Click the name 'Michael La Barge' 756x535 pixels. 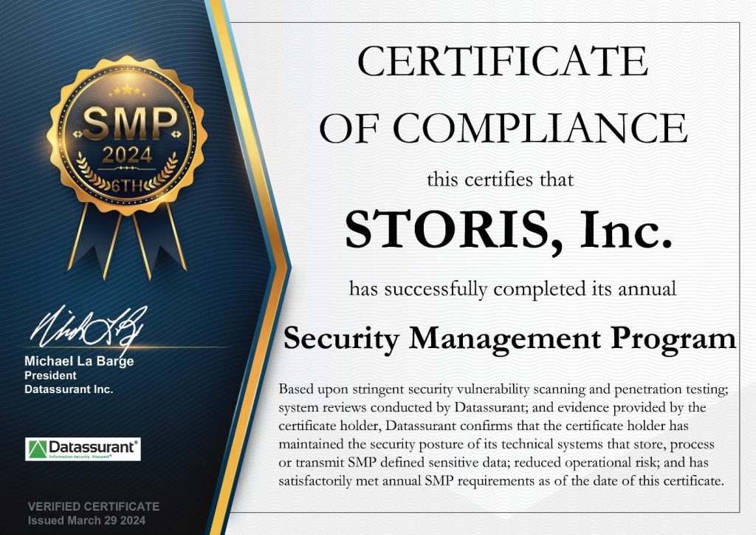click(79, 361)
